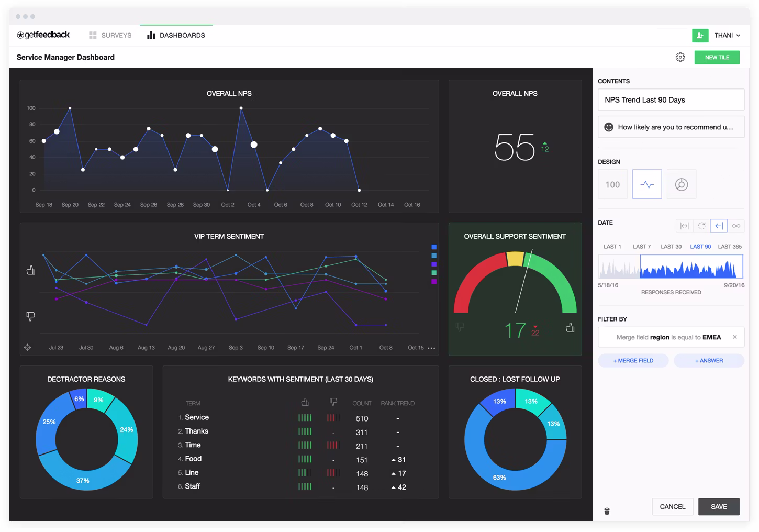
Task: Open the THANI user dropdown
Action: (x=727, y=35)
